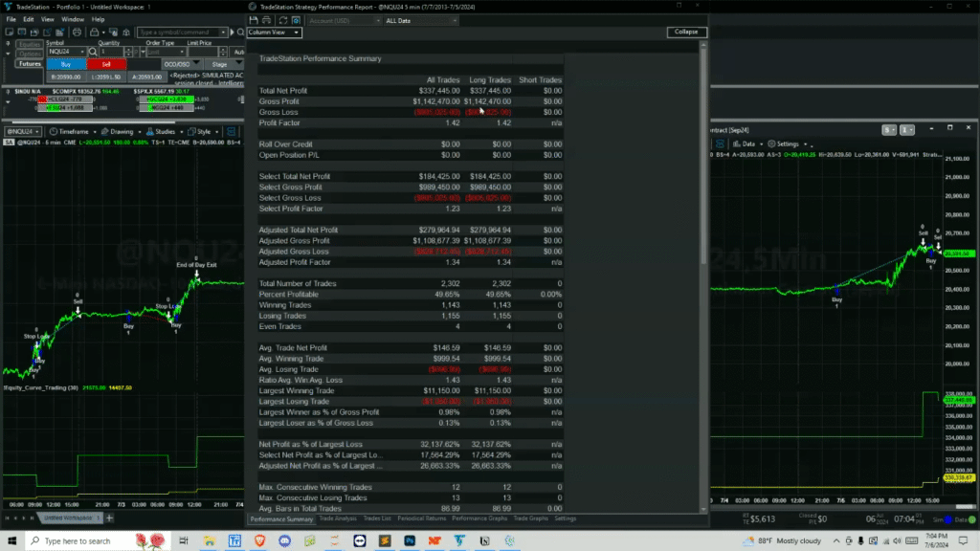Refresh the Strategy Performance Report
The width and height of the screenshot is (980, 551).
(x=283, y=21)
